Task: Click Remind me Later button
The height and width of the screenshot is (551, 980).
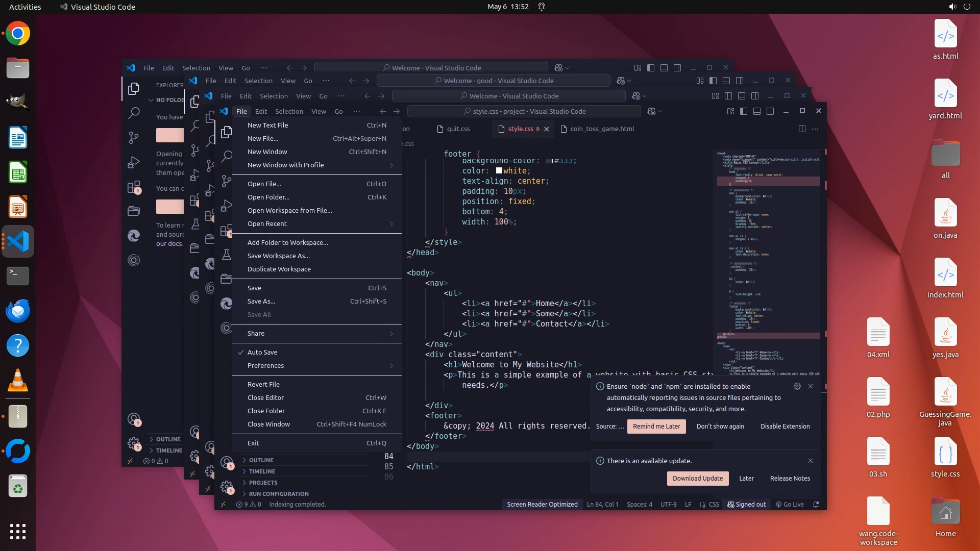Action: (x=656, y=427)
